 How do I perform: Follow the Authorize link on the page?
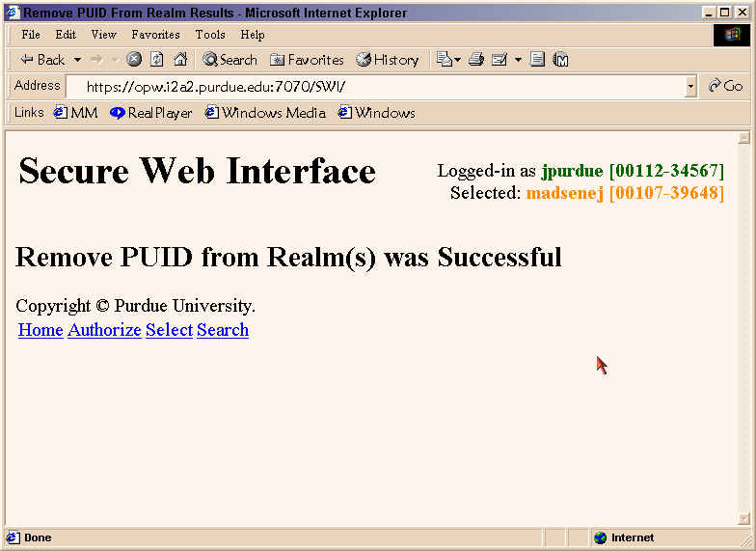click(x=104, y=330)
